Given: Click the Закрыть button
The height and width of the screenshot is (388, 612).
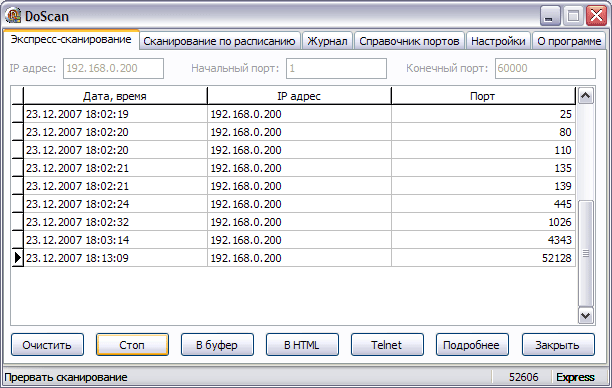Looking at the screenshot, I should (x=558, y=345).
